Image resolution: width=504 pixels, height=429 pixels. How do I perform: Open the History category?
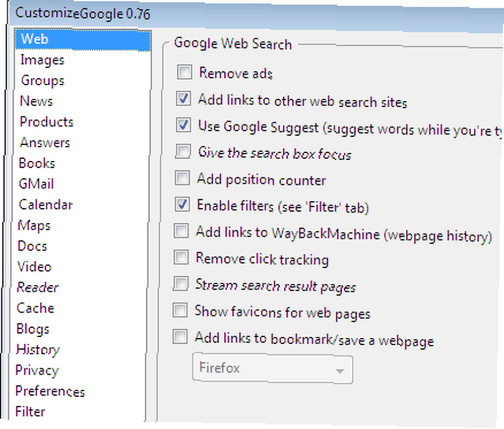click(38, 349)
